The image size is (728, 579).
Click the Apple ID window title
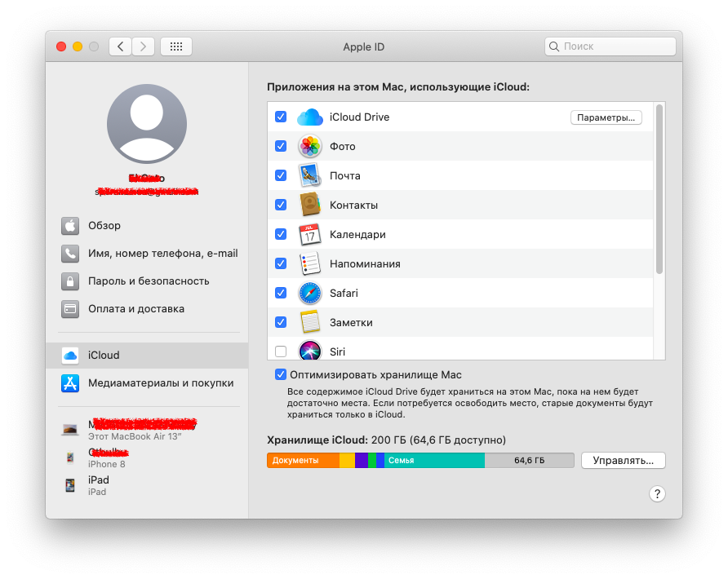point(363,46)
